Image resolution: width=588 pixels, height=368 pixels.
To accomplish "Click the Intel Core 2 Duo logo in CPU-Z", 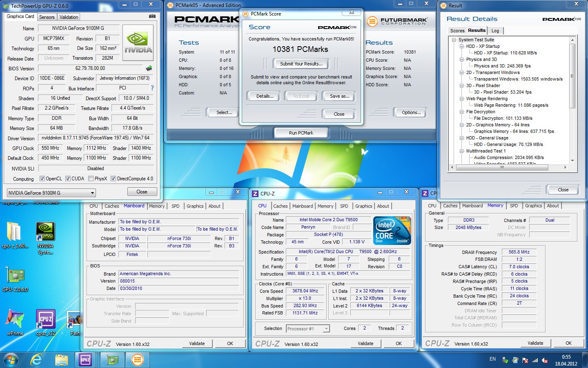I will click(392, 231).
